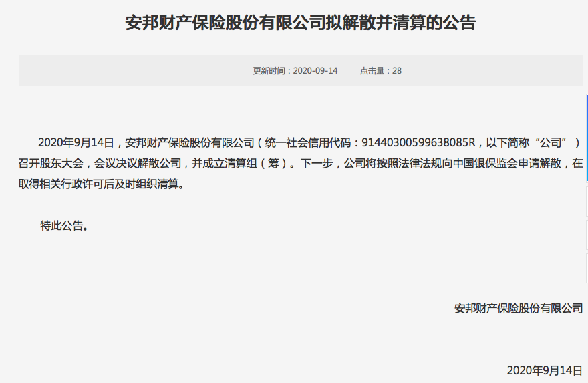Click the bottom date 2020年9月14日
Image resolution: width=588 pixels, height=383 pixels.
point(545,370)
